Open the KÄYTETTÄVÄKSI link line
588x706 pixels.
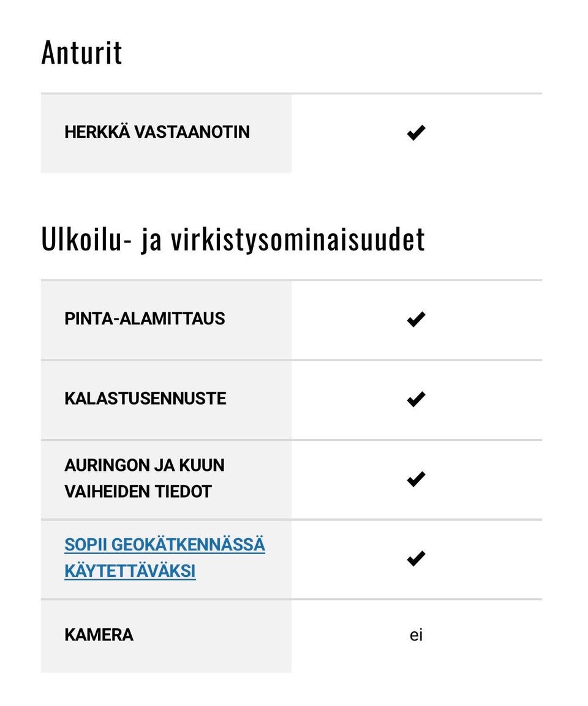pos(130,571)
